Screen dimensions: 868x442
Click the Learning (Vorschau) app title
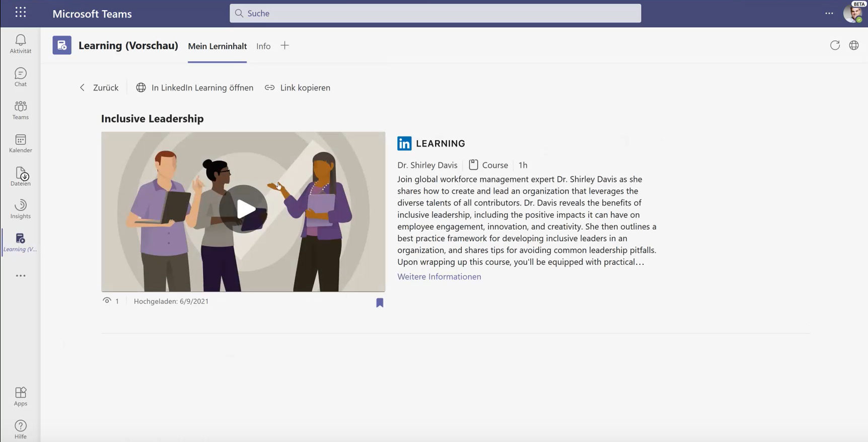128,46
